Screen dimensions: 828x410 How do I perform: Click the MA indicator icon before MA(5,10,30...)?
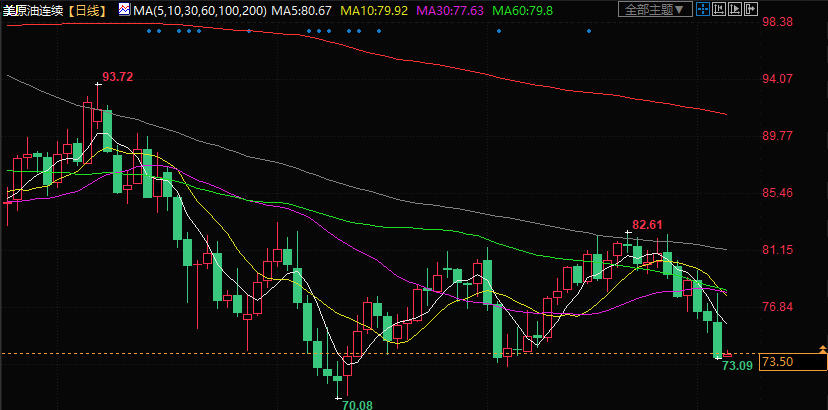(123, 9)
